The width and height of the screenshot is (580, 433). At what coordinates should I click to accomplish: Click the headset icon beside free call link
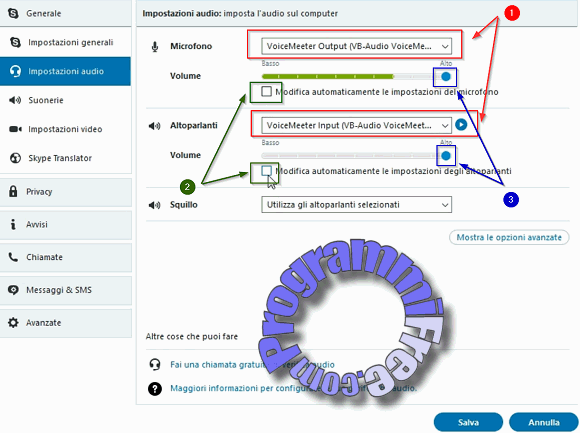[x=155, y=365]
